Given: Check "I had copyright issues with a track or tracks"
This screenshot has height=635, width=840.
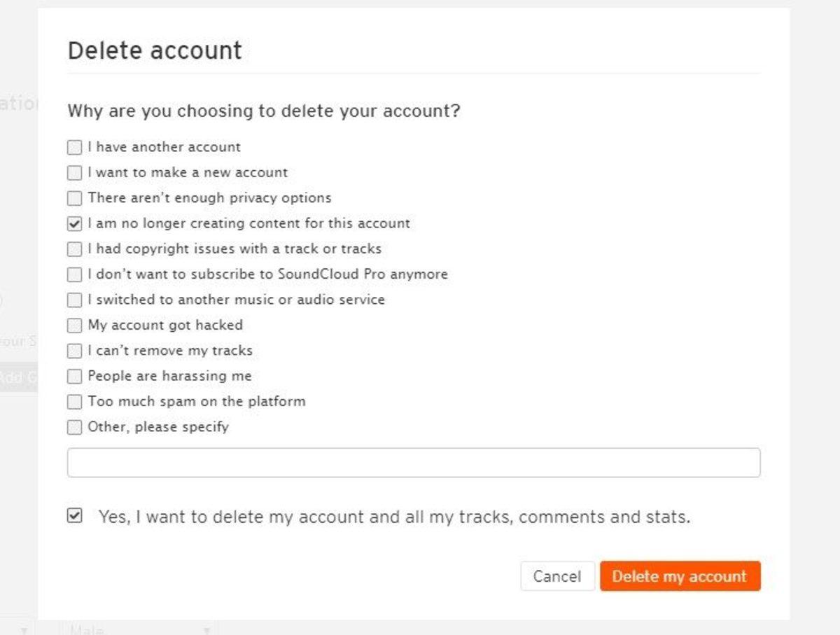Looking at the screenshot, I should coord(74,249).
